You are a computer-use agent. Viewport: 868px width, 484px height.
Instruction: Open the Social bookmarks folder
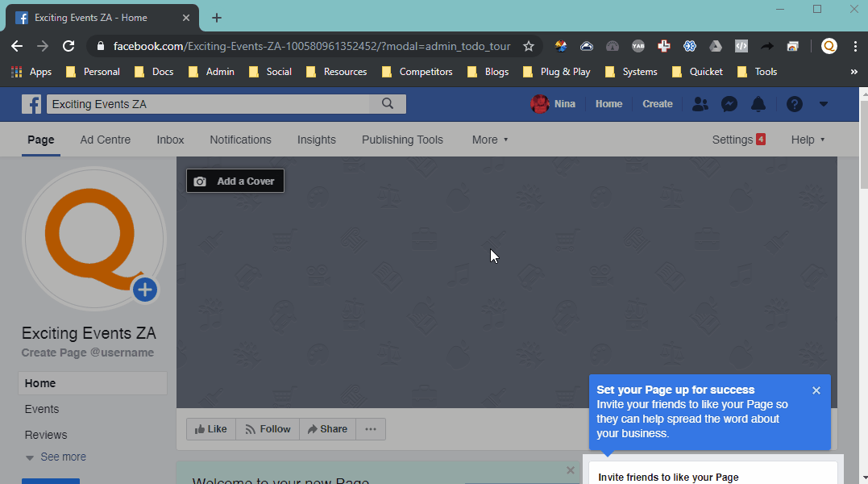coord(270,72)
